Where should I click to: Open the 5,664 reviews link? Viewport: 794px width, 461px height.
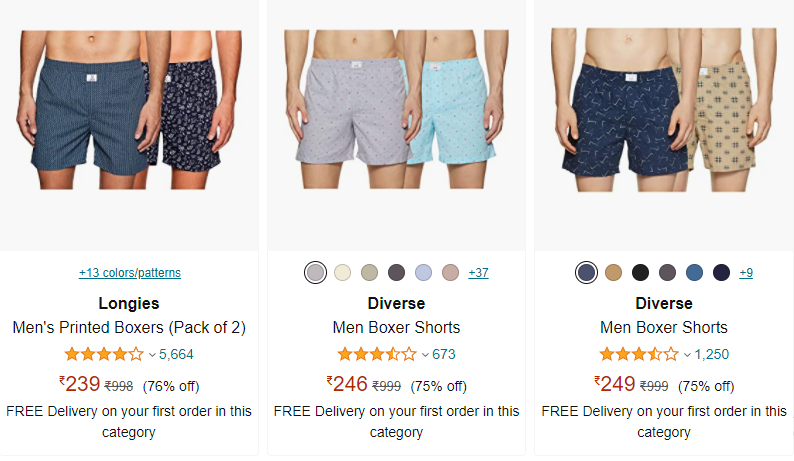coord(176,354)
